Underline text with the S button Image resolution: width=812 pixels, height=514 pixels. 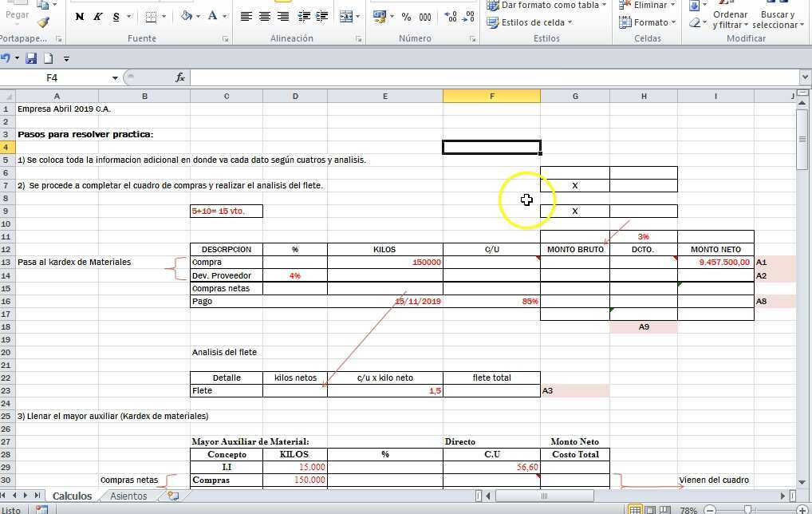(x=116, y=17)
